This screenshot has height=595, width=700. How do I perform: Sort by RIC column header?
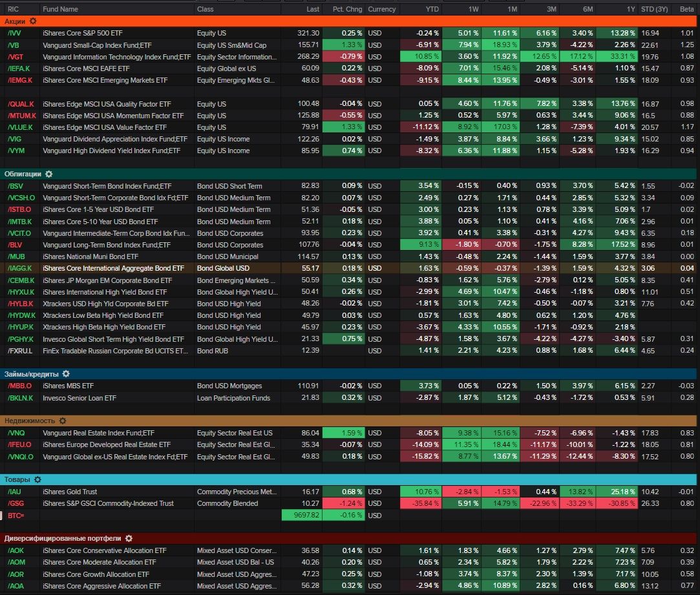14,9
